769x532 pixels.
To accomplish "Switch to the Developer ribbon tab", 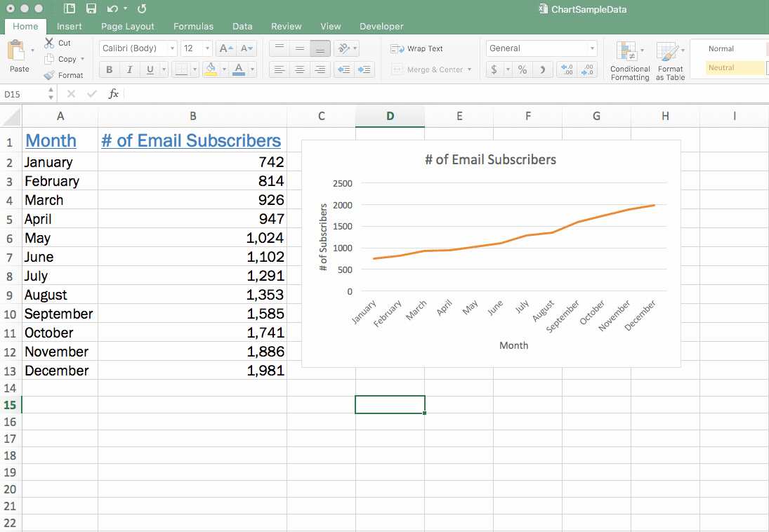I will point(381,26).
